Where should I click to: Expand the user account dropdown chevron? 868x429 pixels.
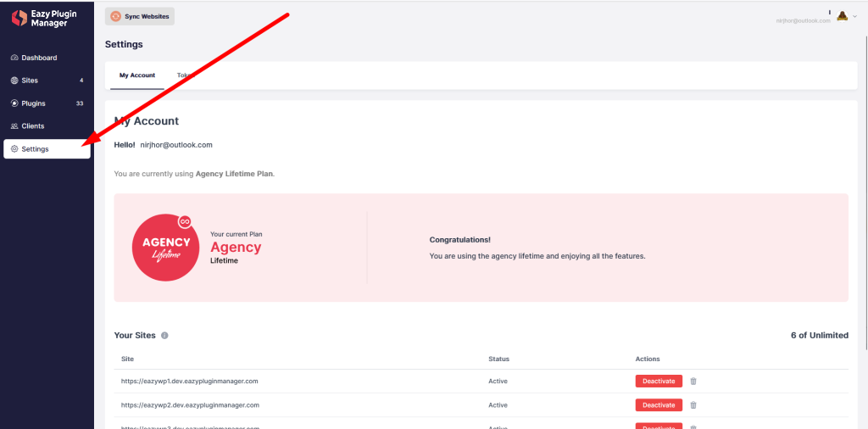854,17
